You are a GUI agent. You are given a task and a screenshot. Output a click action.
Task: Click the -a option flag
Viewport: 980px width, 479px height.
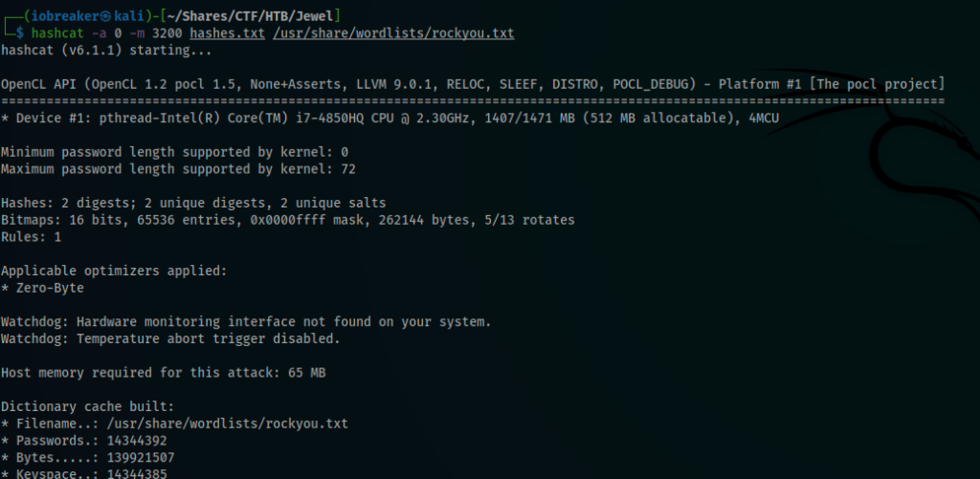(99, 33)
